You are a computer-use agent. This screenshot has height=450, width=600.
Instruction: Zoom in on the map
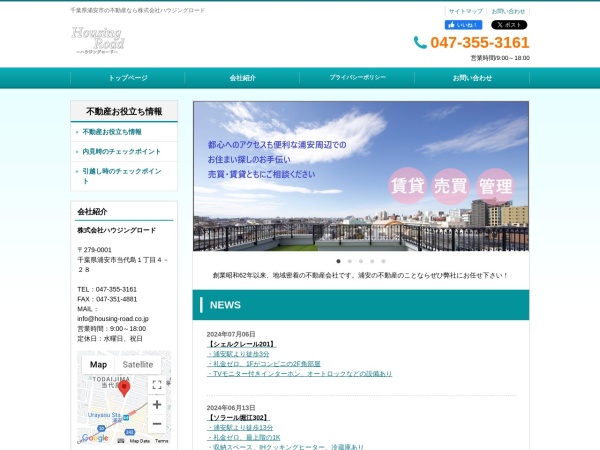(157, 404)
